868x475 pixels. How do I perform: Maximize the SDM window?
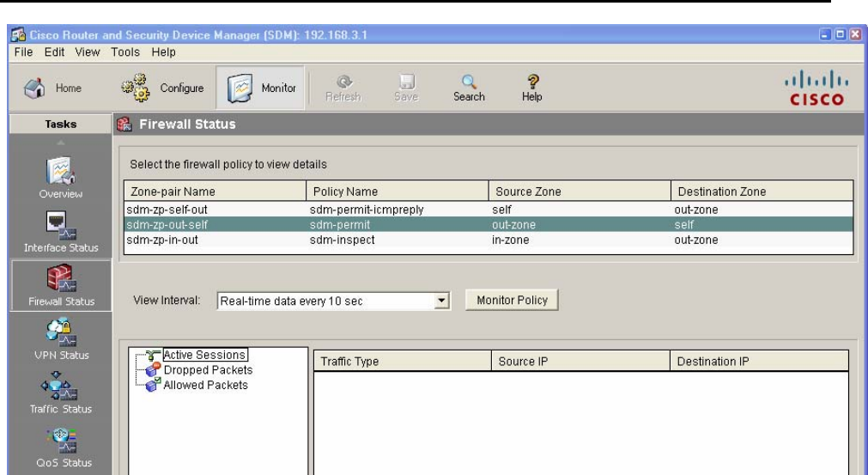[841, 34]
